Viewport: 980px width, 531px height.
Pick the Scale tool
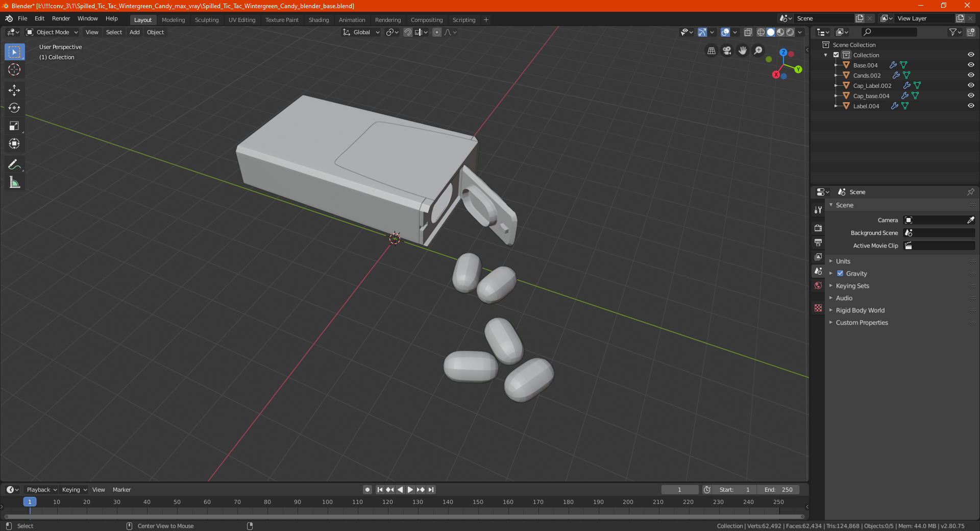point(14,126)
